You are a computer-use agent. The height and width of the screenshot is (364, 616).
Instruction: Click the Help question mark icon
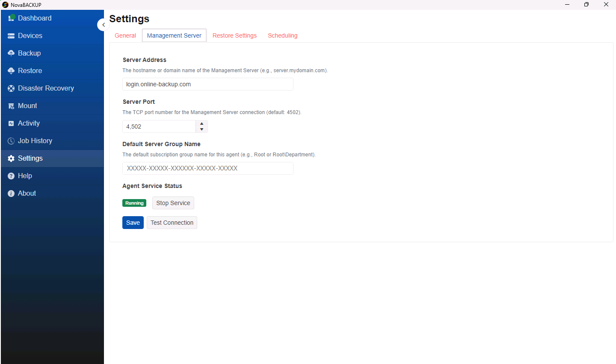[11, 176]
